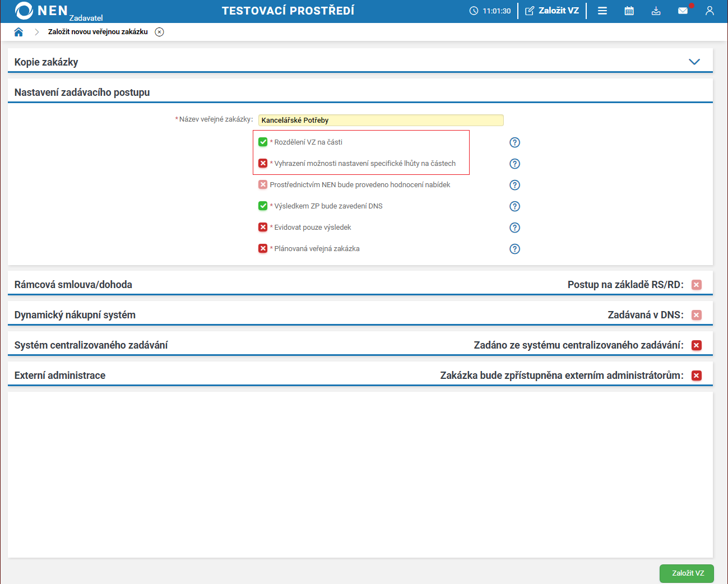Show help for Rozdělení VZ na části

pyautogui.click(x=514, y=142)
